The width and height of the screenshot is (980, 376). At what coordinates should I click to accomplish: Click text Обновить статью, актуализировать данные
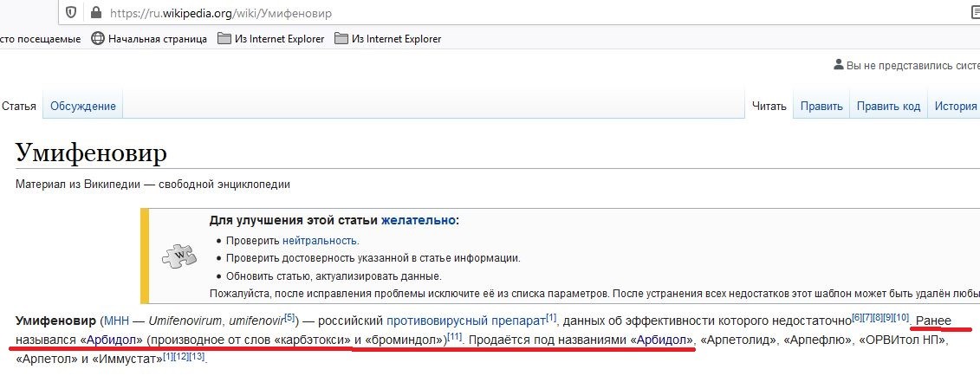coord(334,276)
